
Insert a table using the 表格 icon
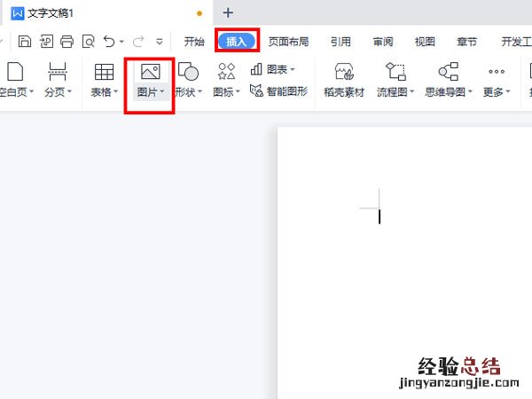tap(104, 73)
